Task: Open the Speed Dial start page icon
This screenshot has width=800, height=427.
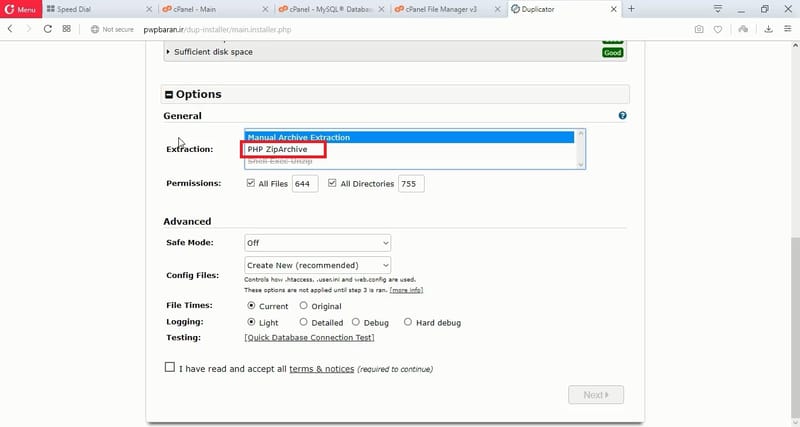Action: pyautogui.click(x=66, y=29)
